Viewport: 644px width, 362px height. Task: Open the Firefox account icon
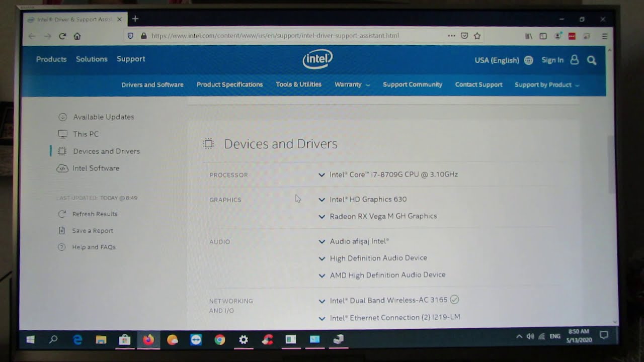click(557, 36)
